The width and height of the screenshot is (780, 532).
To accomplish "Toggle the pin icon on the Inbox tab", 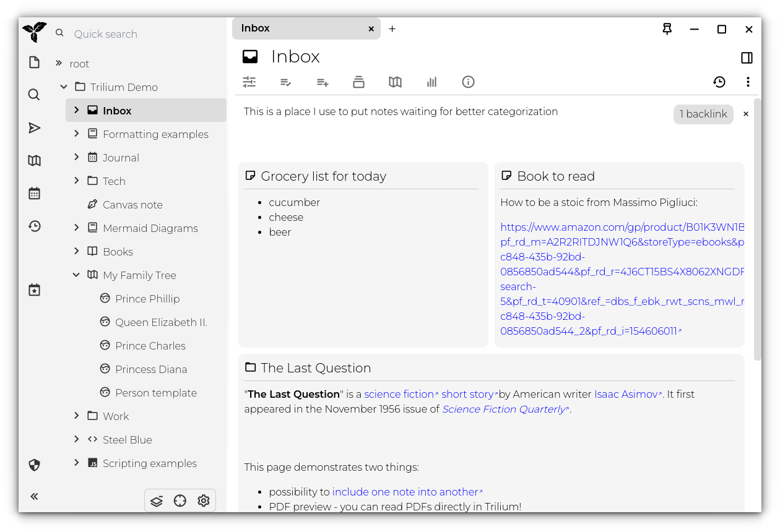I will (667, 28).
